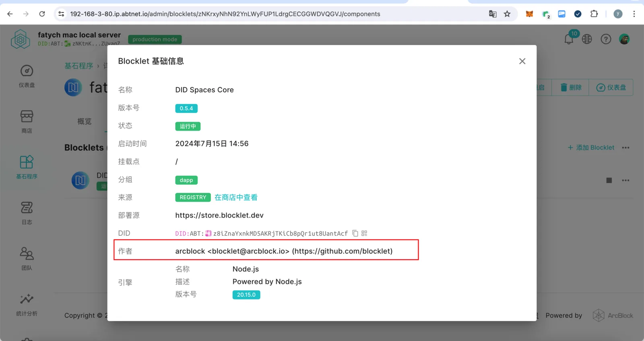Bookmark this page with the star

pos(507,14)
